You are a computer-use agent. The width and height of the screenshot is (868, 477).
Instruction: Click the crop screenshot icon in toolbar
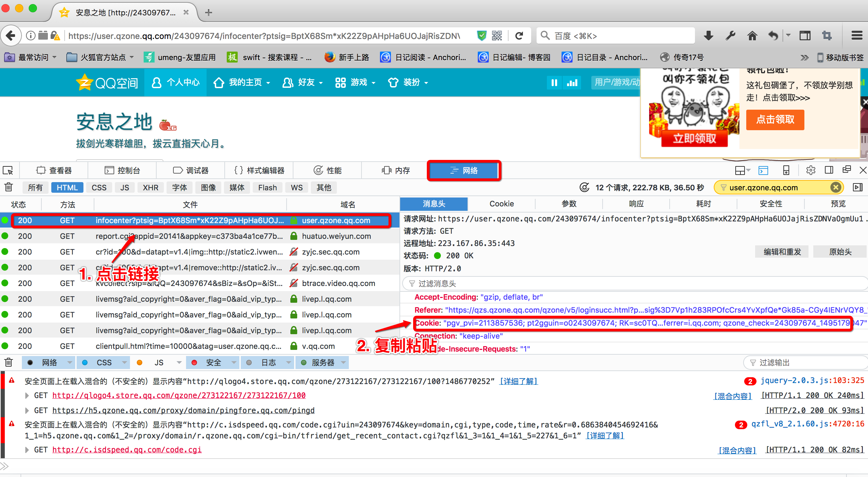827,36
